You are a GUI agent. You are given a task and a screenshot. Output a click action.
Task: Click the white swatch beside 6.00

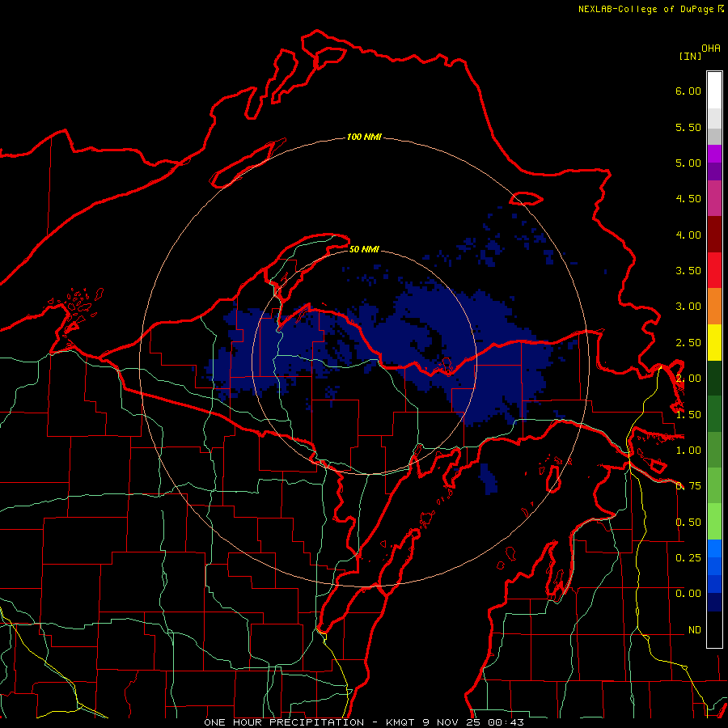coord(714,91)
